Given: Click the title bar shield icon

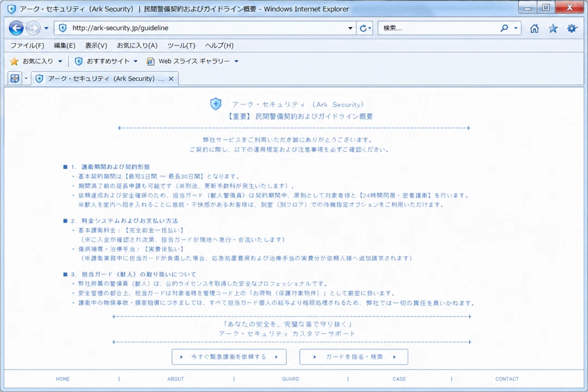Looking at the screenshot, I should 11,9.
